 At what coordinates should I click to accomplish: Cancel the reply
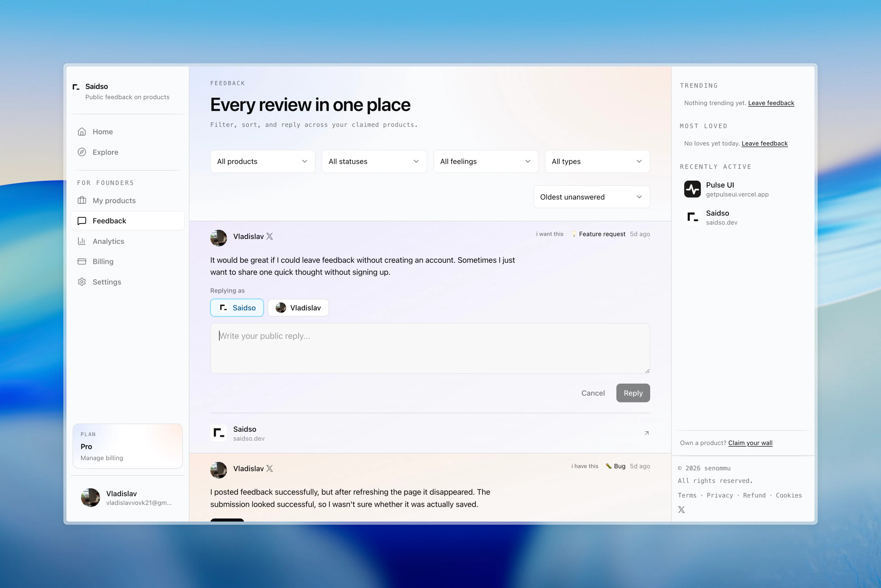593,393
